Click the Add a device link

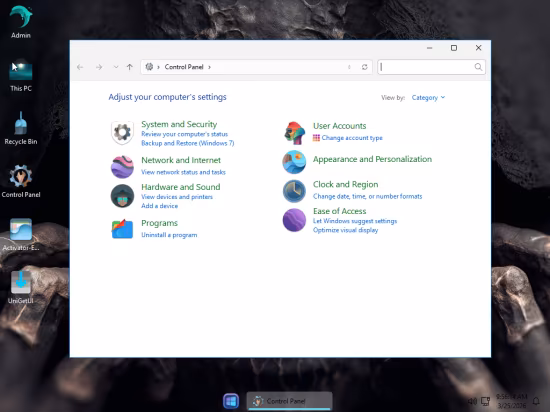coord(159,206)
